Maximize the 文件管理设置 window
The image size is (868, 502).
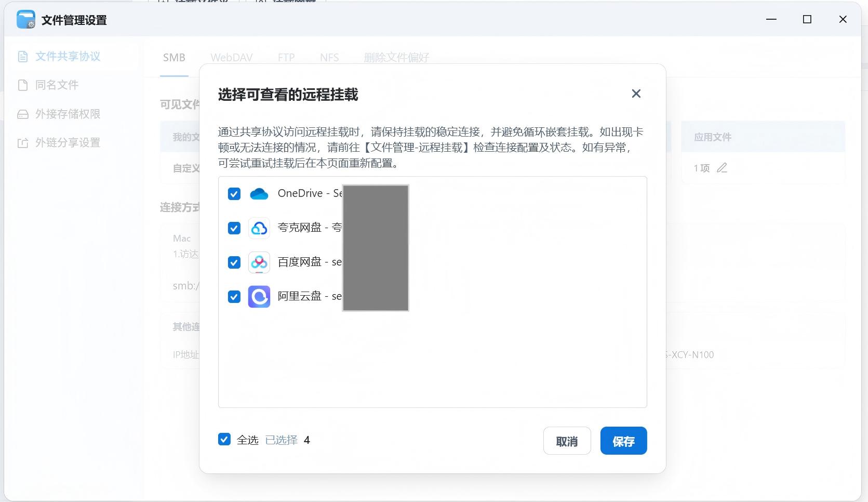[807, 19]
